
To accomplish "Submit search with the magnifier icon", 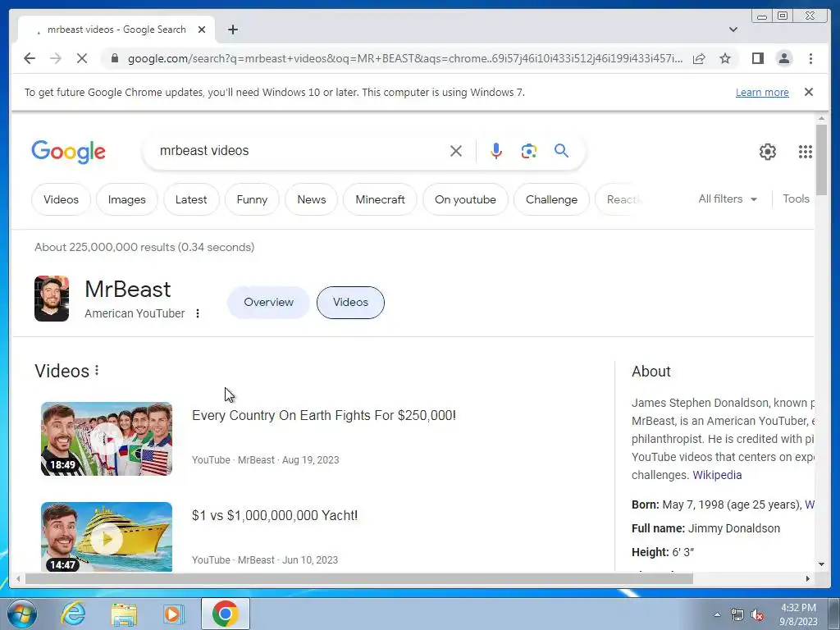I will click(x=561, y=151).
